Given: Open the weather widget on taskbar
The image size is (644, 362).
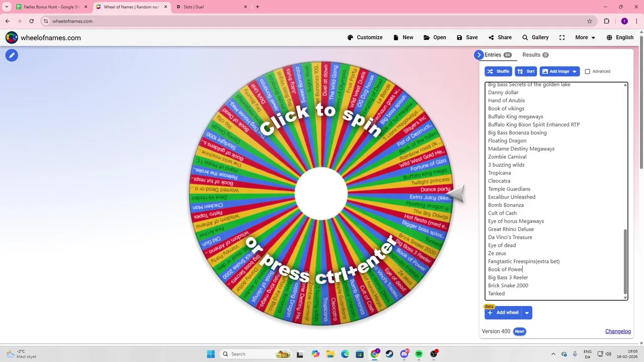Looking at the screenshot, I should coord(21,354).
